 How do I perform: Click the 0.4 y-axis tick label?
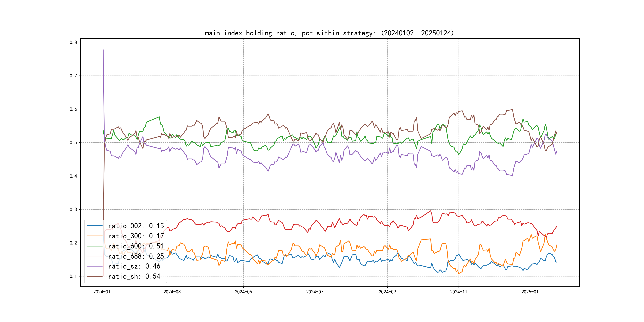point(73,176)
